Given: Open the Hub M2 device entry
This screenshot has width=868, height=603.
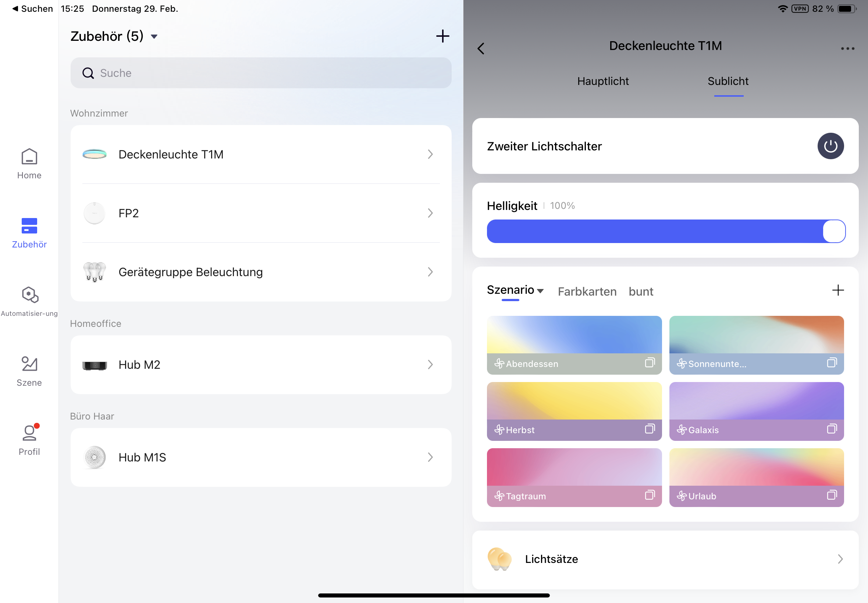Looking at the screenshot, I should click(261, 365).
